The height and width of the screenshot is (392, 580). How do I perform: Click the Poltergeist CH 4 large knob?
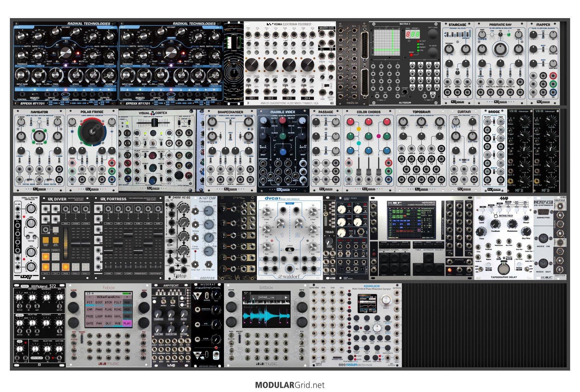coord(307,65)
